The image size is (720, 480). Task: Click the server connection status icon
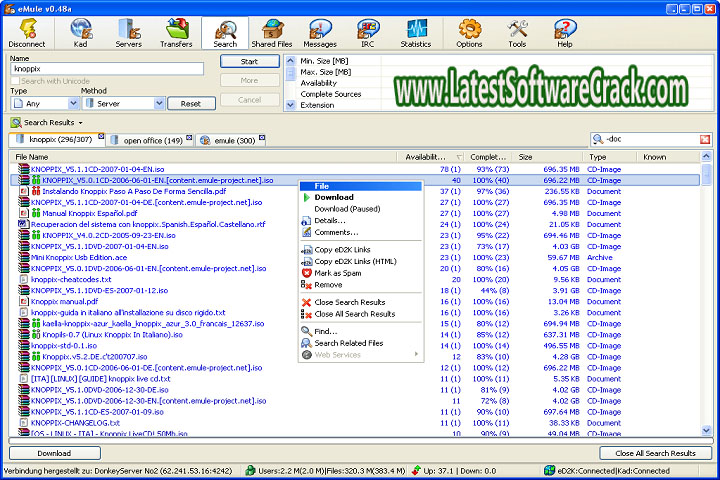[x=250, y=470]
